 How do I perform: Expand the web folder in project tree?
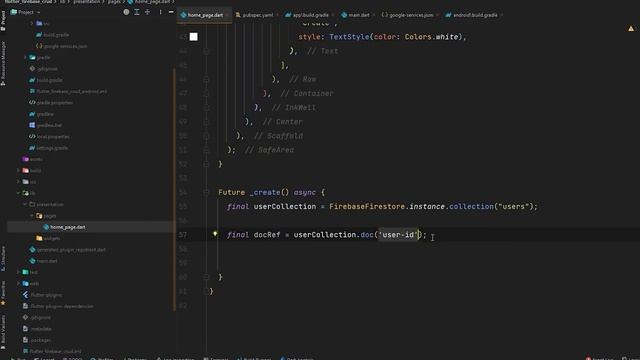18,283
